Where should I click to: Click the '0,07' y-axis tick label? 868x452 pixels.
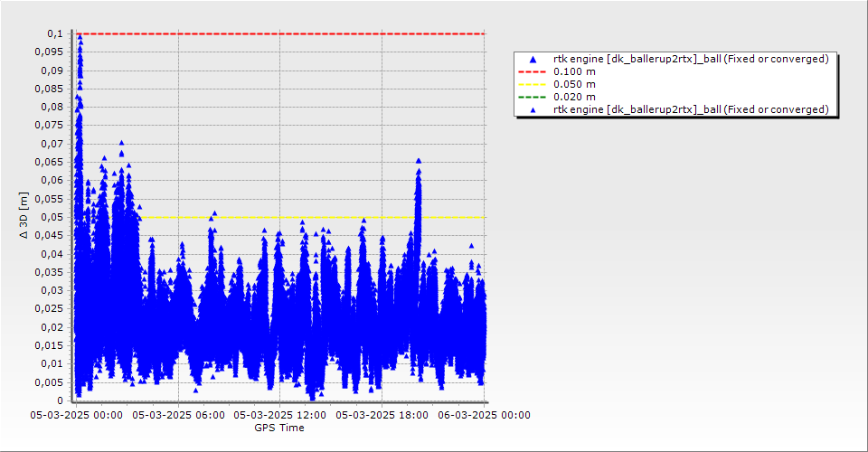coord(52,144)
